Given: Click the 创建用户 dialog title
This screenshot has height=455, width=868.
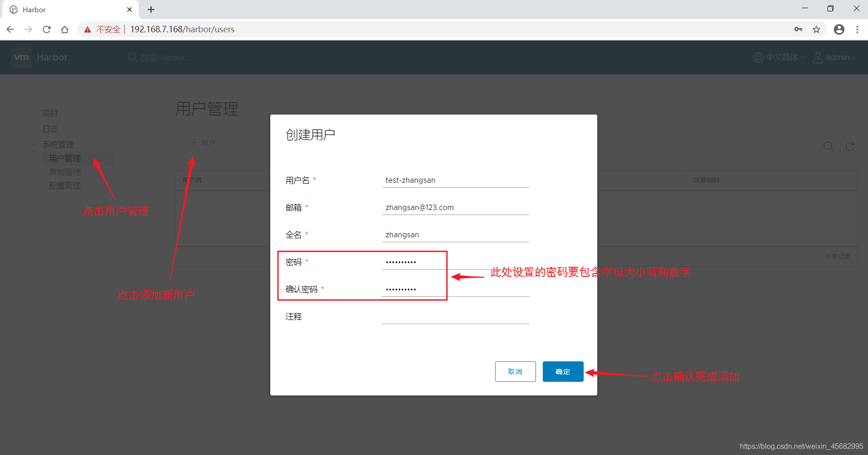Looking at the screenshot, I should click(x=310, y=135).
